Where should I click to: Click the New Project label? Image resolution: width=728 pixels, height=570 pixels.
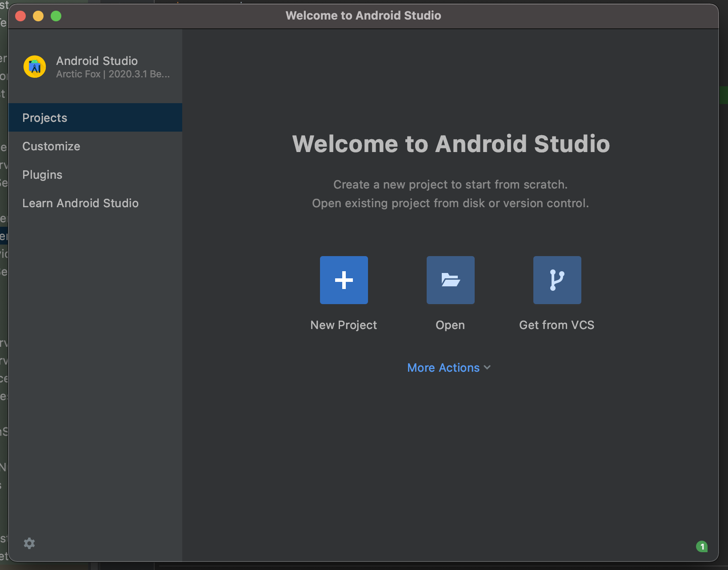click(x=344, y=325)
